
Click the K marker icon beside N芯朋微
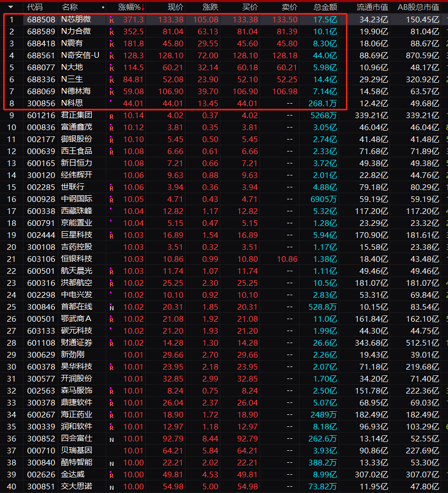coord(111,20)
